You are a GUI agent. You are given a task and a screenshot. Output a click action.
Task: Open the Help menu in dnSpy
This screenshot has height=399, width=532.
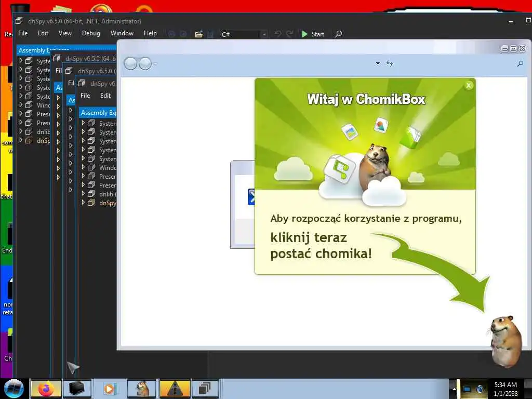150,33
